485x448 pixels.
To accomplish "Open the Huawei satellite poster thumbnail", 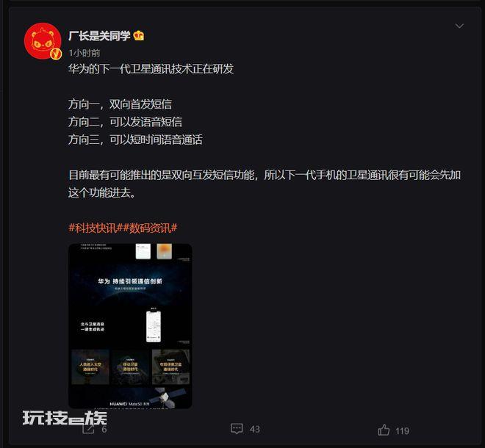I will (x=130, y=326).
